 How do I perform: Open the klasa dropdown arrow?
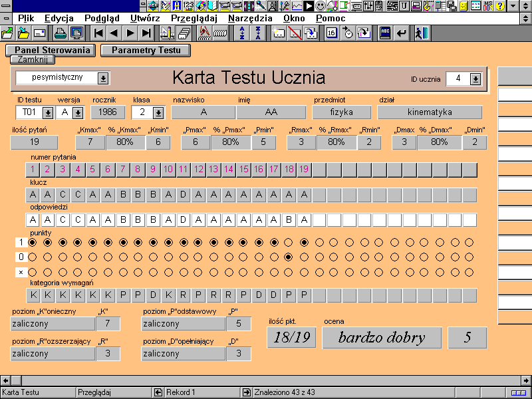coord(158,112)
